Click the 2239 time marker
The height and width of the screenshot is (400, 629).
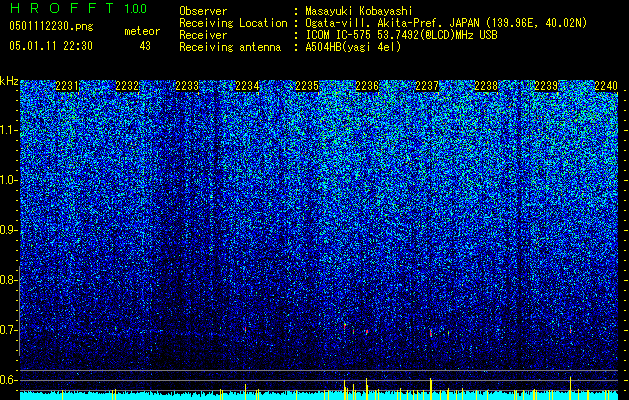pyautogui.click(x=546, y=86)
